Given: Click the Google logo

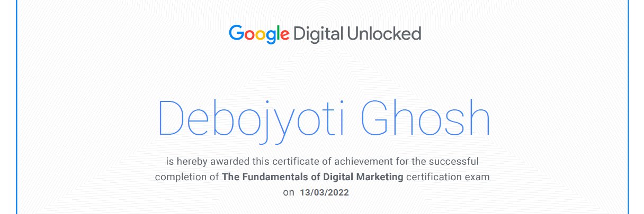Looking at the screenshot, I should pos(259,34).
